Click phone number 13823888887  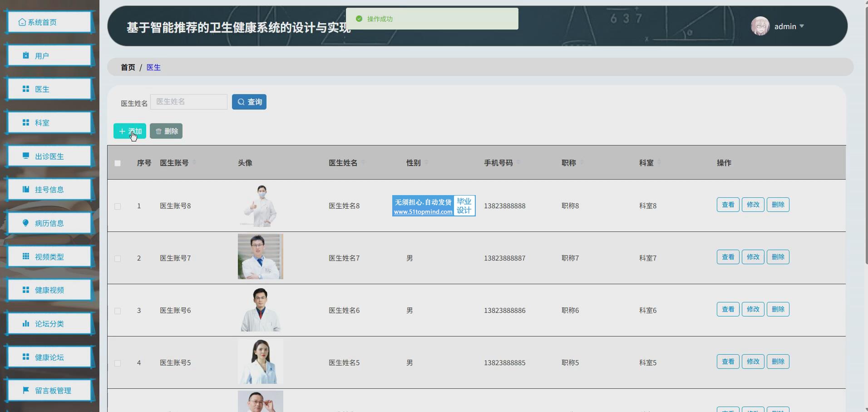click(504, 258)
